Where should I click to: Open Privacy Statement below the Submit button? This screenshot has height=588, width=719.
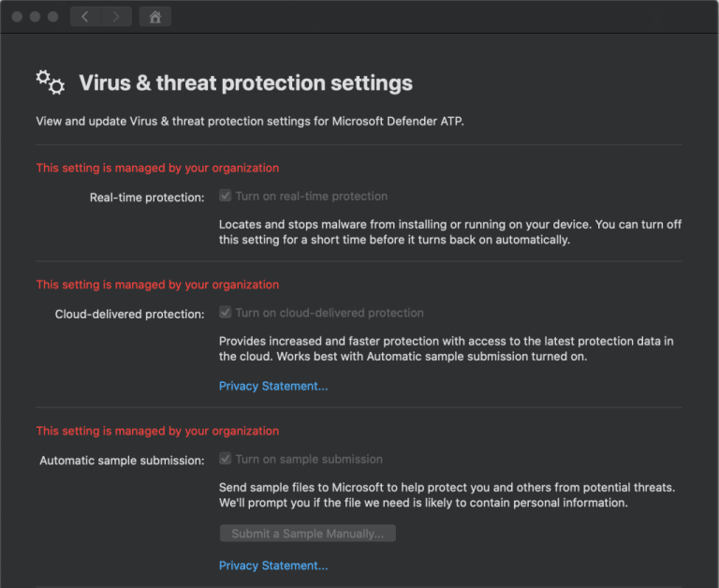coord(273,566)
